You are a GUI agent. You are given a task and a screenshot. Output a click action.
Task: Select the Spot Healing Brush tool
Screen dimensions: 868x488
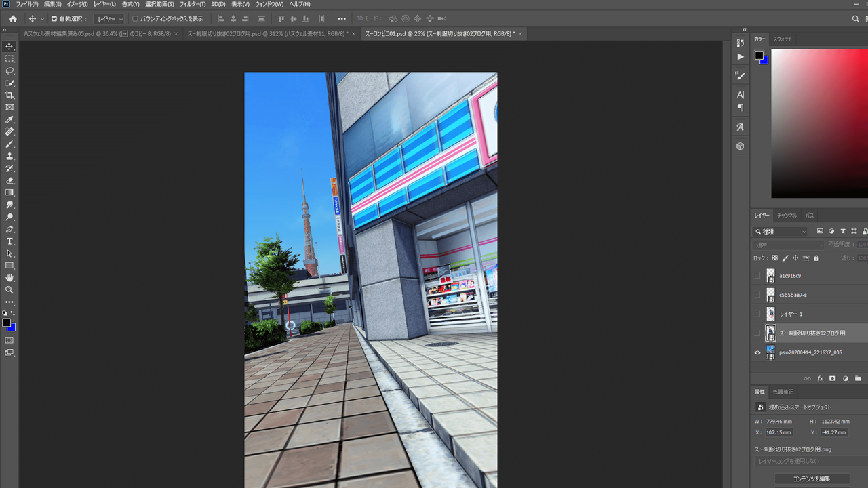9,131
